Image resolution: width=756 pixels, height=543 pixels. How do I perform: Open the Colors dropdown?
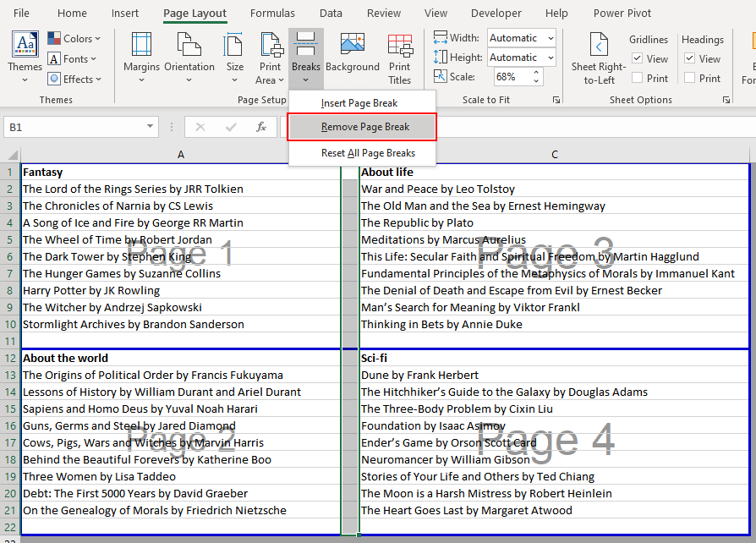(74, 38)
